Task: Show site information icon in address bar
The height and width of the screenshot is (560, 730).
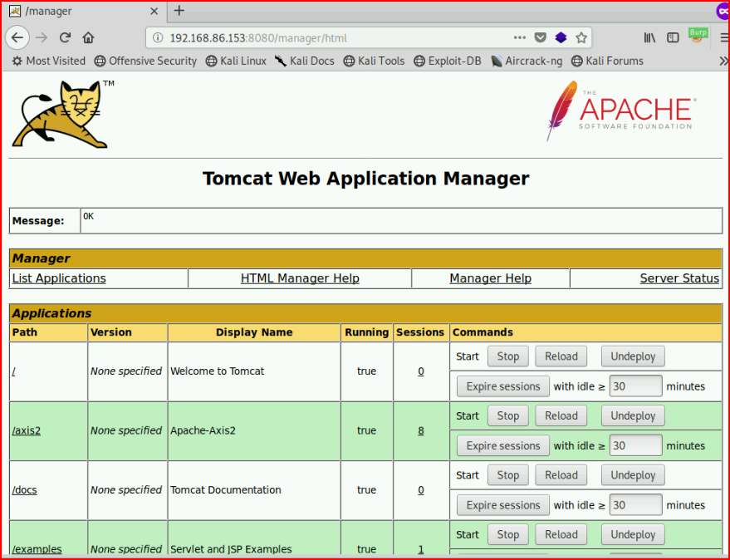Action: (x=158, y=37)
